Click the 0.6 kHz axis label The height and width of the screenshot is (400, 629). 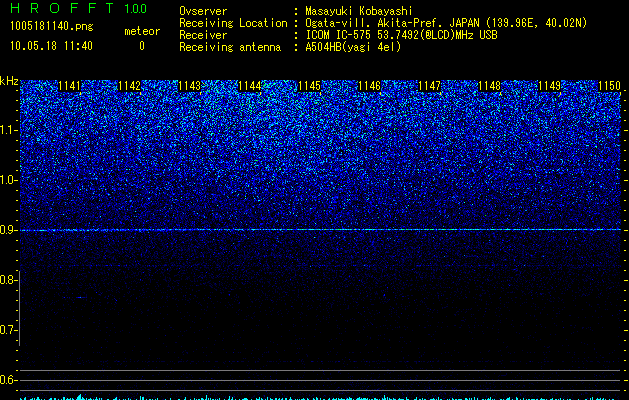8,380
